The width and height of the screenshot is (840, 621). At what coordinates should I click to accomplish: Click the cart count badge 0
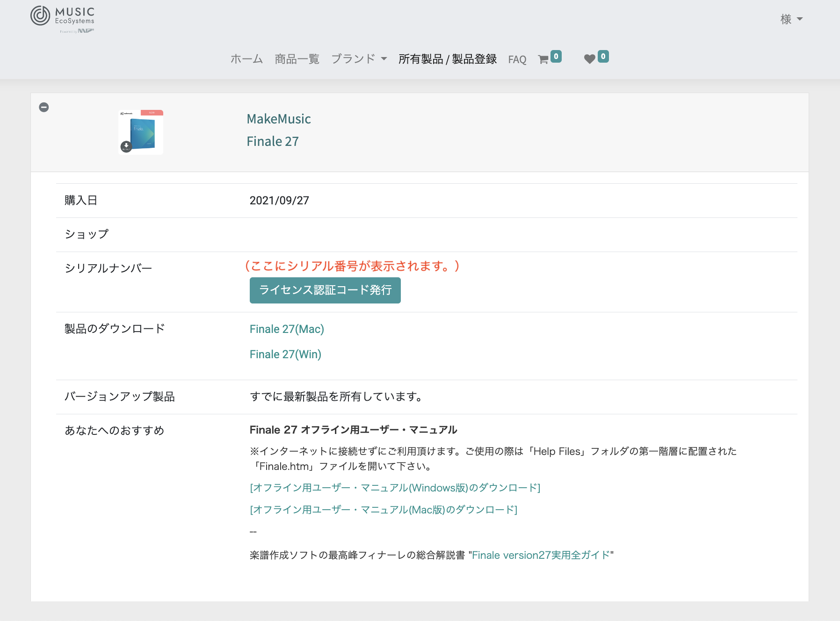[556, 56]
